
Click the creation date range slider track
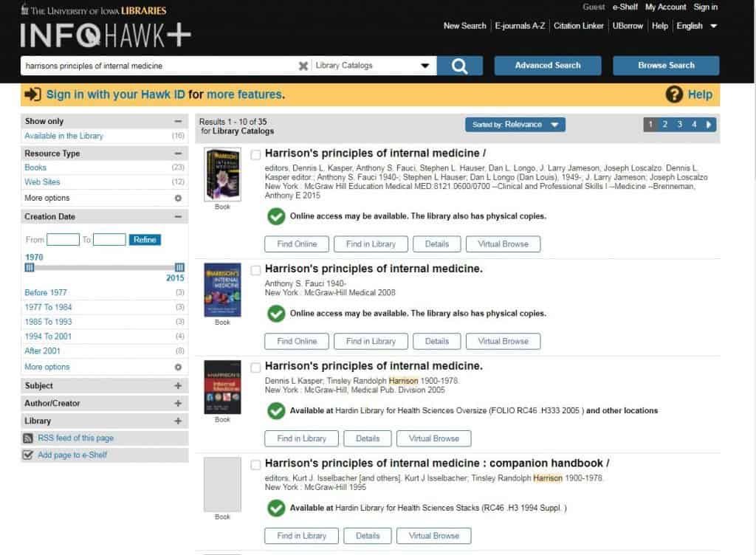tap(105, 267)
